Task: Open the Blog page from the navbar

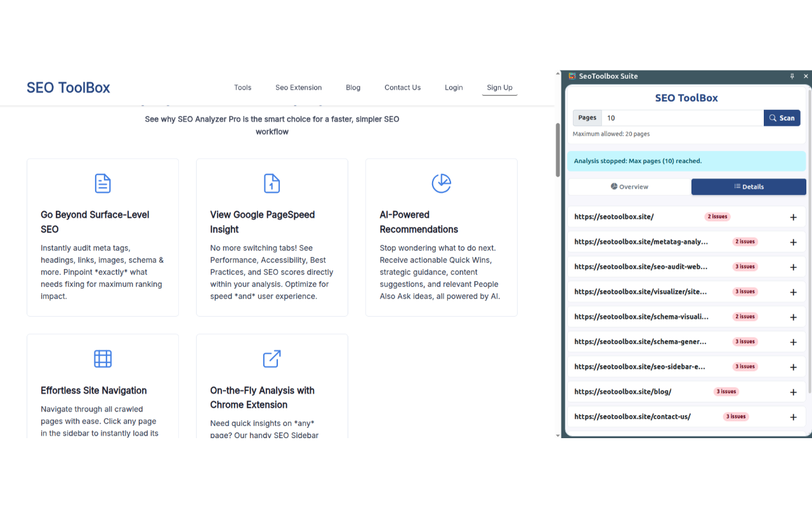Action: coord(353,87)
